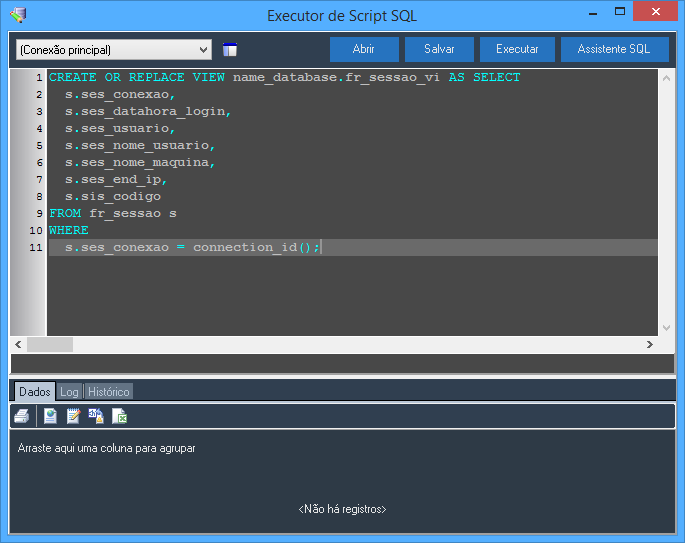Click the horizontal scrollbar right arrow
The image size is (685, 543).
click(x=649, y=344)
